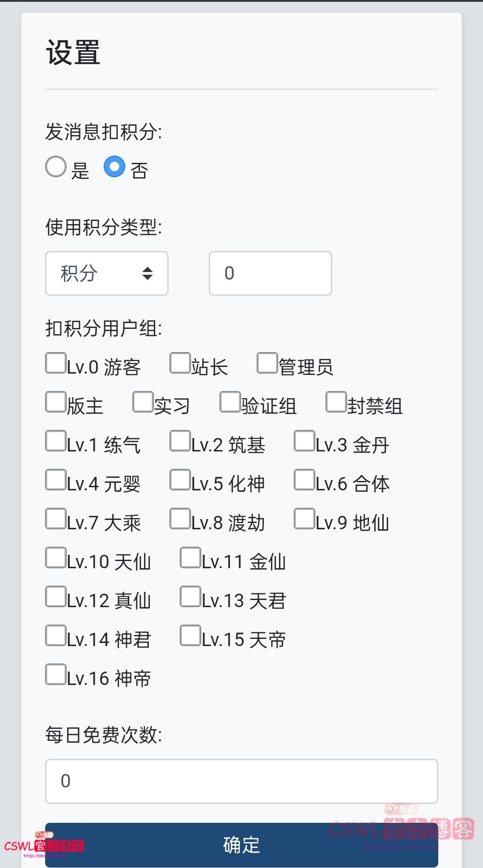
Task: Check the Lv.16 神帝 checkbox
Action: point(55,674)
